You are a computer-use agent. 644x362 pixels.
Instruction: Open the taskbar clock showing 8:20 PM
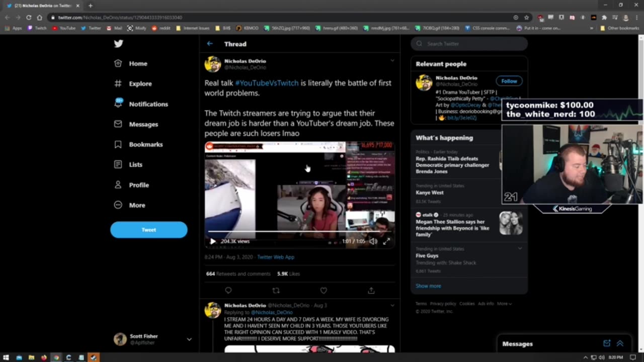(x=617, y=357)
